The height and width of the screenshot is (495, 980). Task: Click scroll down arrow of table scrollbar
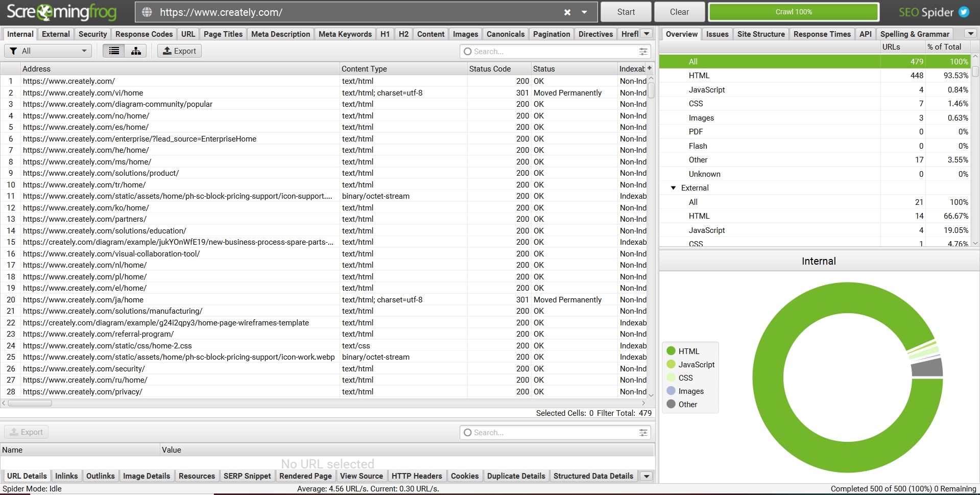point(651,395)
